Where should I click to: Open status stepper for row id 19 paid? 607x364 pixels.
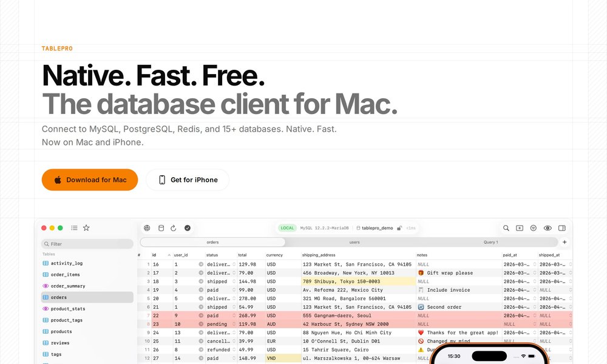click(x=234, y=290)
